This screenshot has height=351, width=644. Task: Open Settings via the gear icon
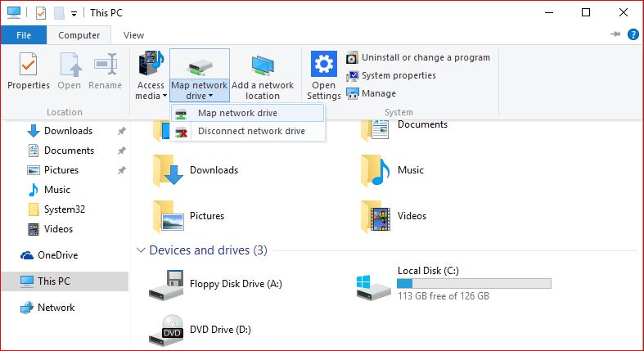coord(324,64)
